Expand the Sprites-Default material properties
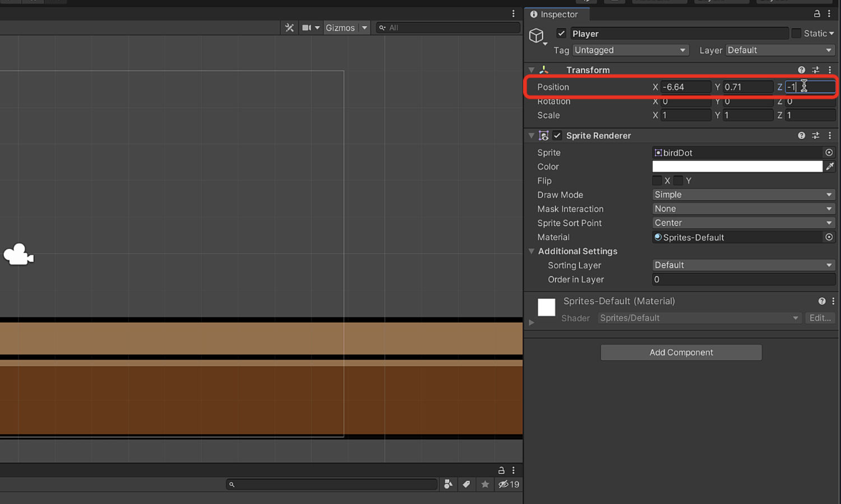The height and width of the screenshot is (504, 841). point(532,322)
